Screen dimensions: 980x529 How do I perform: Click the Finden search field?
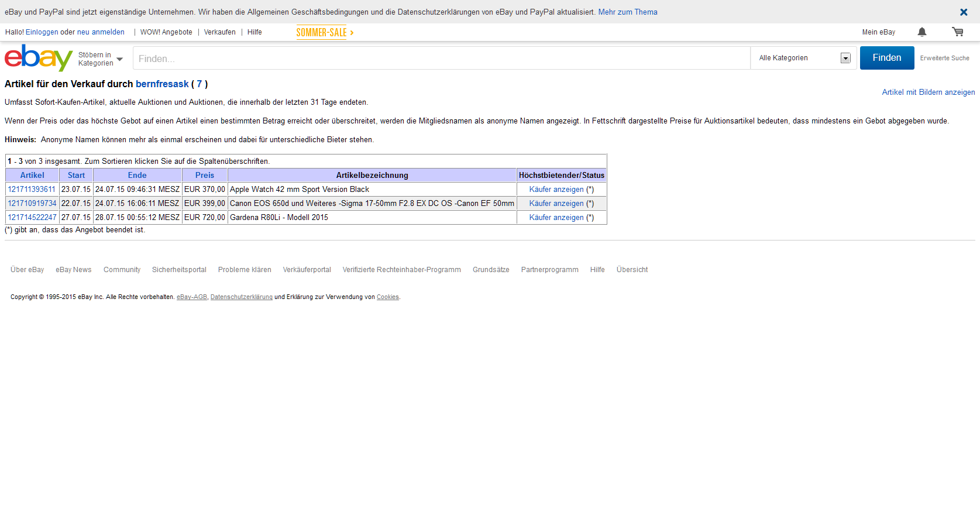click(442, 58)
